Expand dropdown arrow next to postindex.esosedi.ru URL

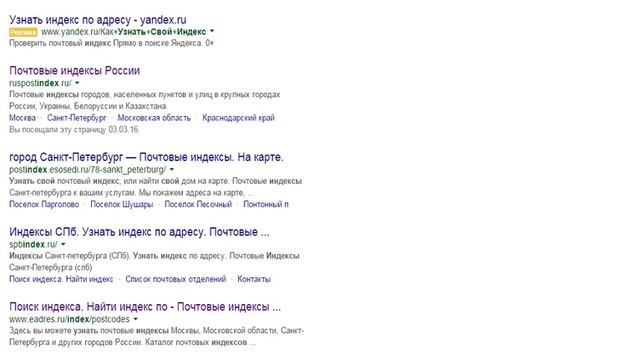click(172, 169)
